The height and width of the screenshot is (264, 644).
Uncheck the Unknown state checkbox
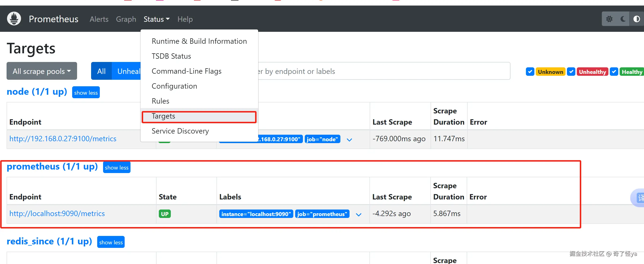[530, 72]
